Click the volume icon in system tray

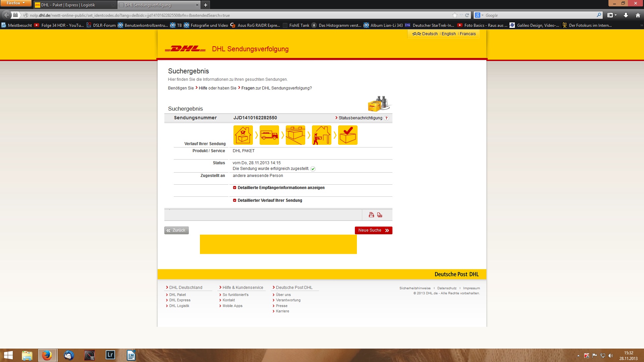pos(610,356)
